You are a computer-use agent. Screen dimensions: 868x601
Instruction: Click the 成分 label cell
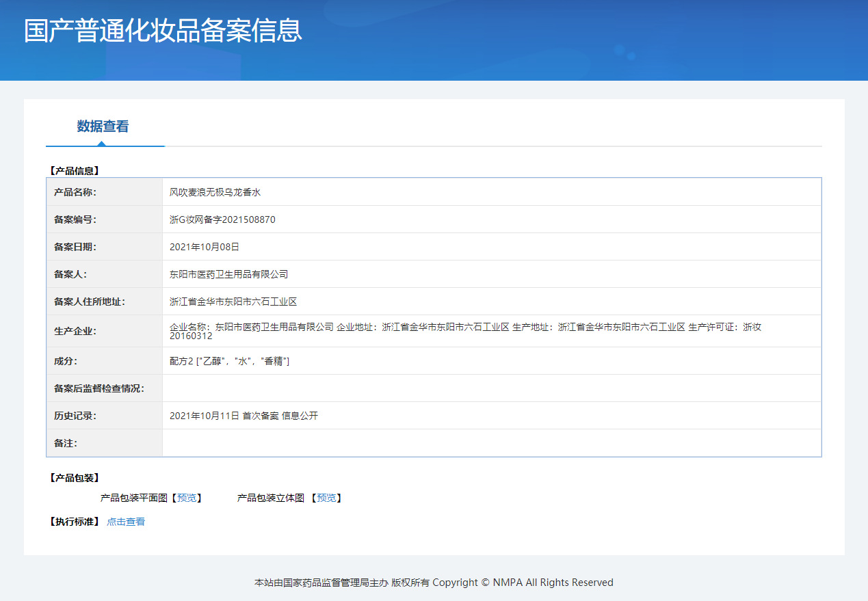click(x=105, y=361)
